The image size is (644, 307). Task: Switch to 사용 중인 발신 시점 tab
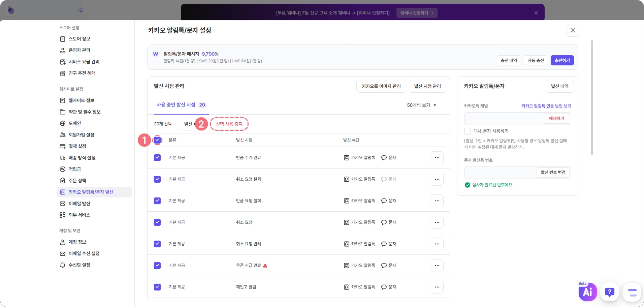click(x=181, y=105)
